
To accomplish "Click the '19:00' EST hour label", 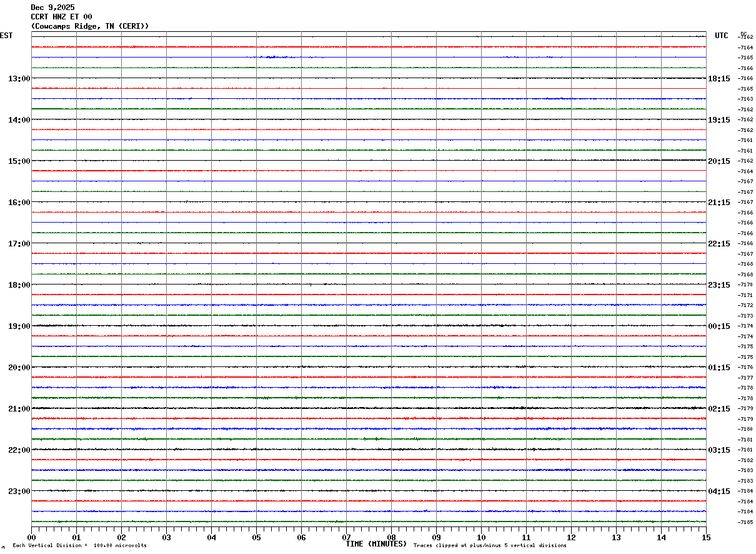I will tap(19, 326).
